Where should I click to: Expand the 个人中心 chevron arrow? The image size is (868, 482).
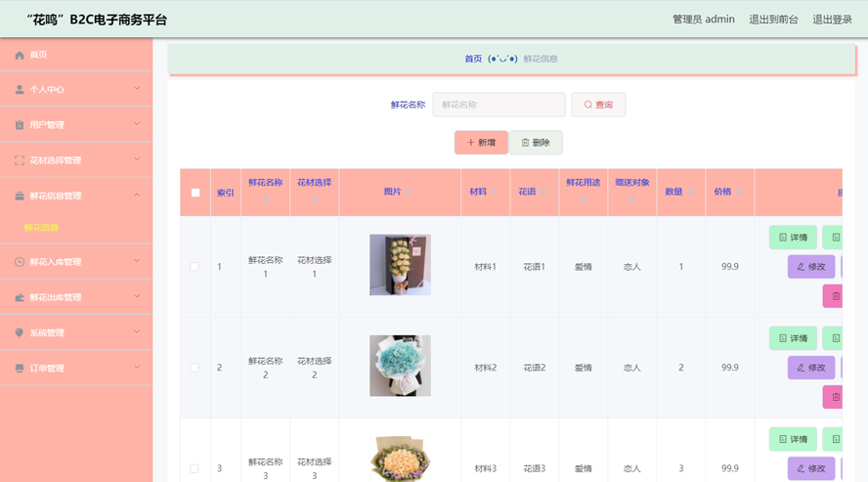click(137, 89)
